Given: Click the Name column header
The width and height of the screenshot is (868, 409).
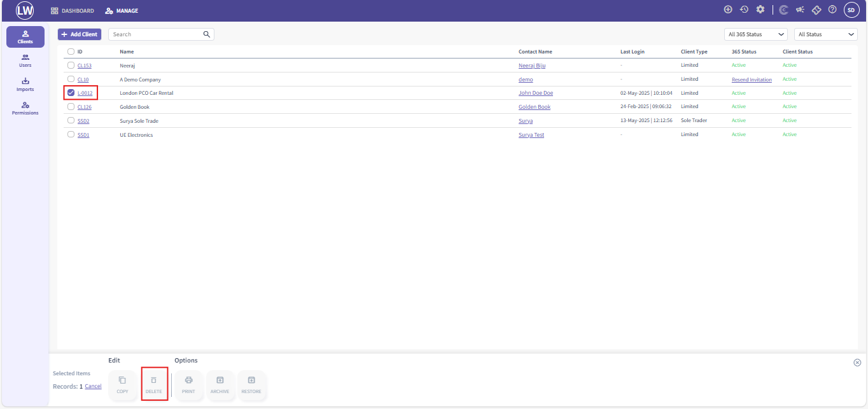Looking at the screenshot, I should click(x=127, y=52).
